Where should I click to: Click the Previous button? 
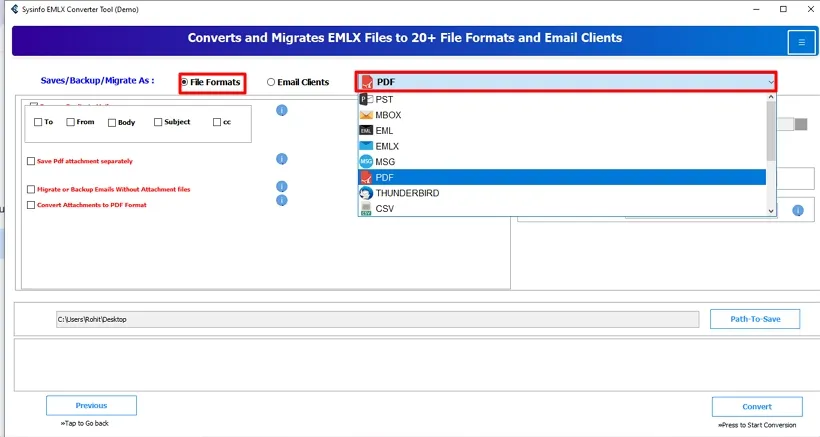click(x=92, y=406)
